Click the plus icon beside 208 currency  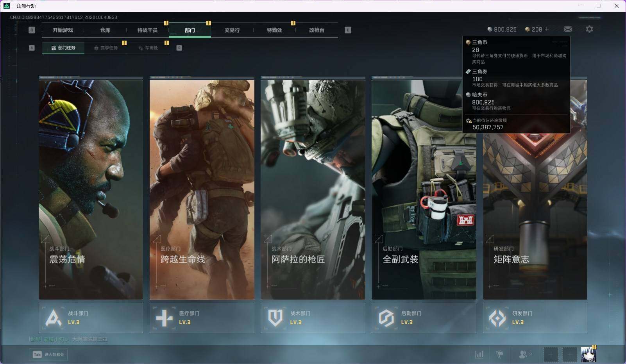pyautogui.click(x=547, y=29)
